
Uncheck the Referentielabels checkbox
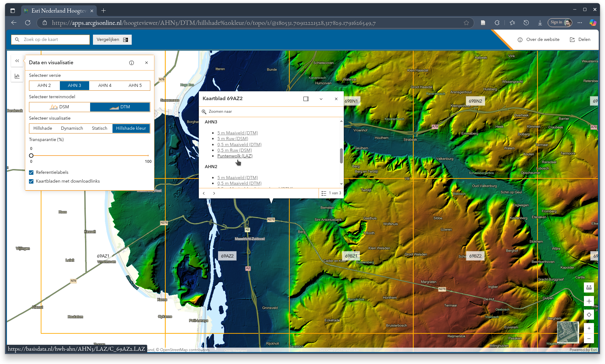click(31, 172)
